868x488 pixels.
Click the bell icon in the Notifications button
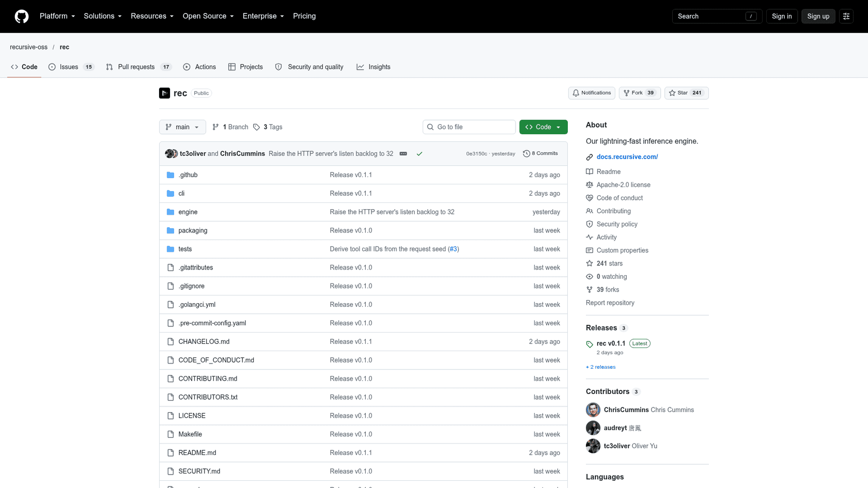[576, 93]
